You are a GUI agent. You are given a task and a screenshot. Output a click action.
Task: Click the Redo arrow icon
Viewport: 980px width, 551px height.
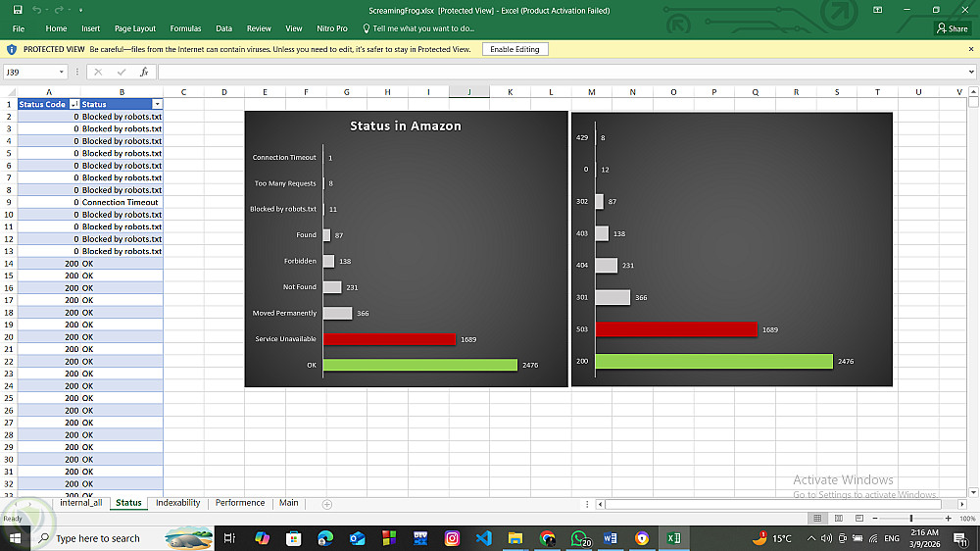(59, 10)
